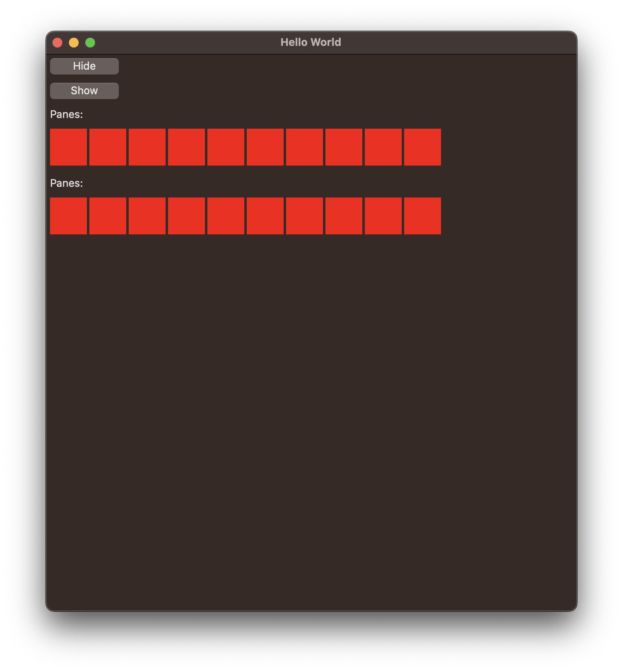Select the first red pane in bottom row
623x672 pixels.
tap(68, 216)
